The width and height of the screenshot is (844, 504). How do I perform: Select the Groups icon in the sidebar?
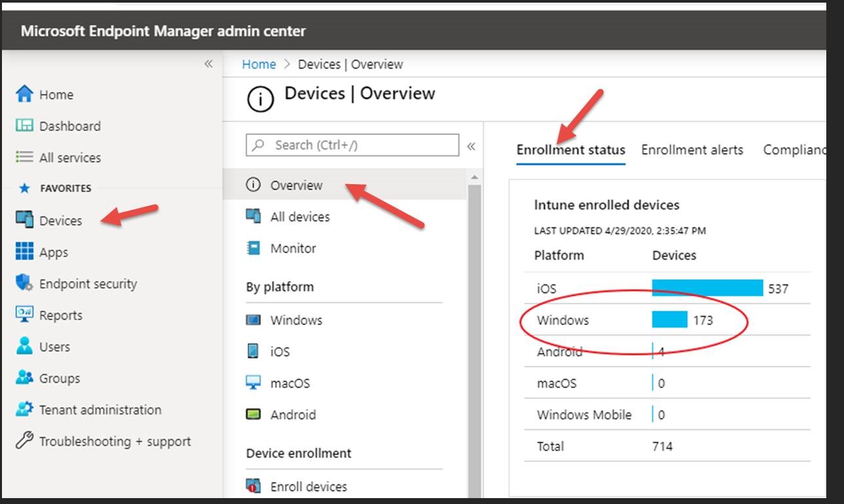point(24,378)
